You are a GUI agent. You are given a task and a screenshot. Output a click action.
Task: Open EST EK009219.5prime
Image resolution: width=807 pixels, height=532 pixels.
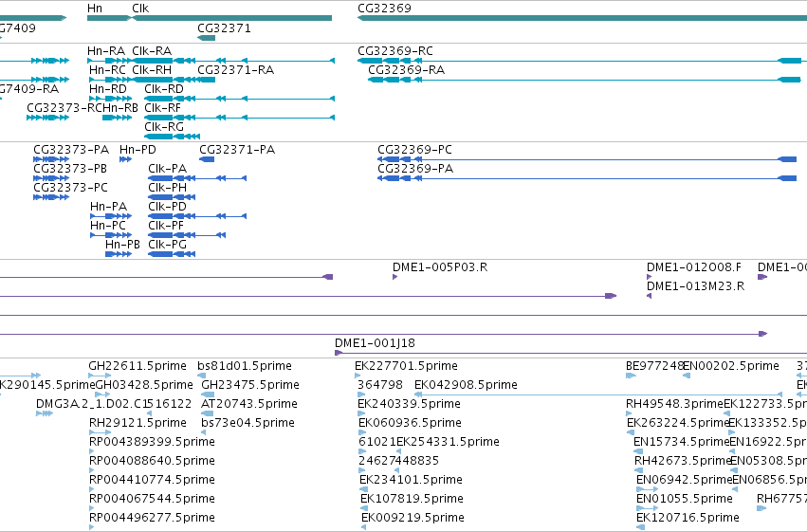[x=413, y=518]
